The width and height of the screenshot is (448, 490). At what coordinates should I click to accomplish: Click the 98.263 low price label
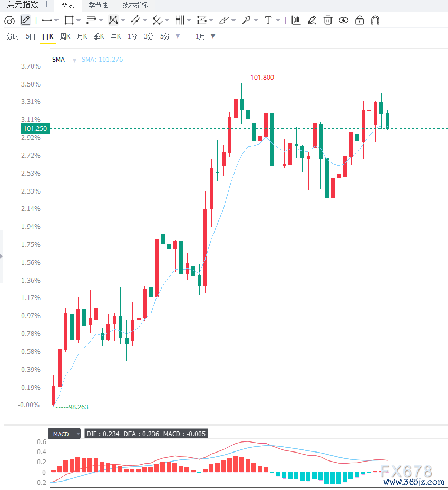coord(79,407)
